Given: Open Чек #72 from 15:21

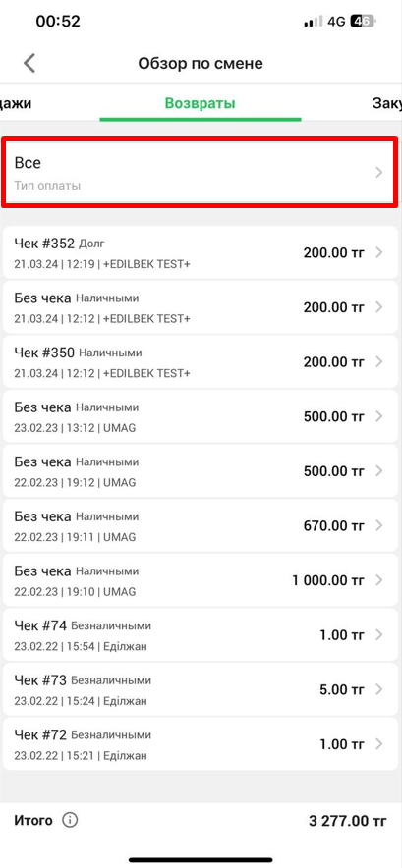Looking at the screenshot, I should coord(201,743).
